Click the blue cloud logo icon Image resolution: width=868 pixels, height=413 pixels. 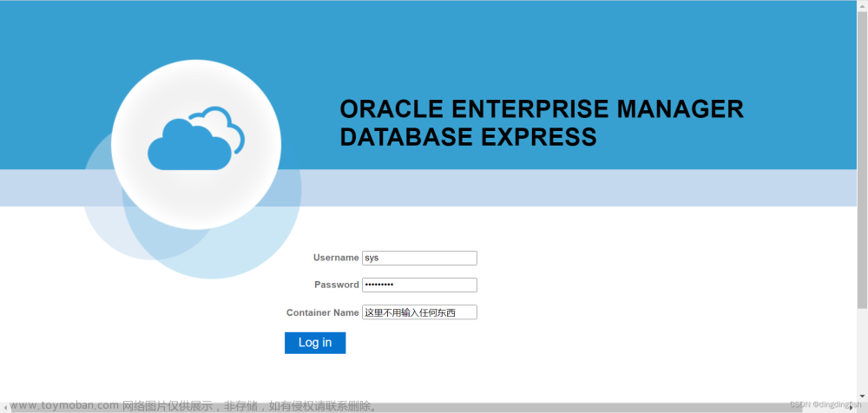[x=196, y=138]
